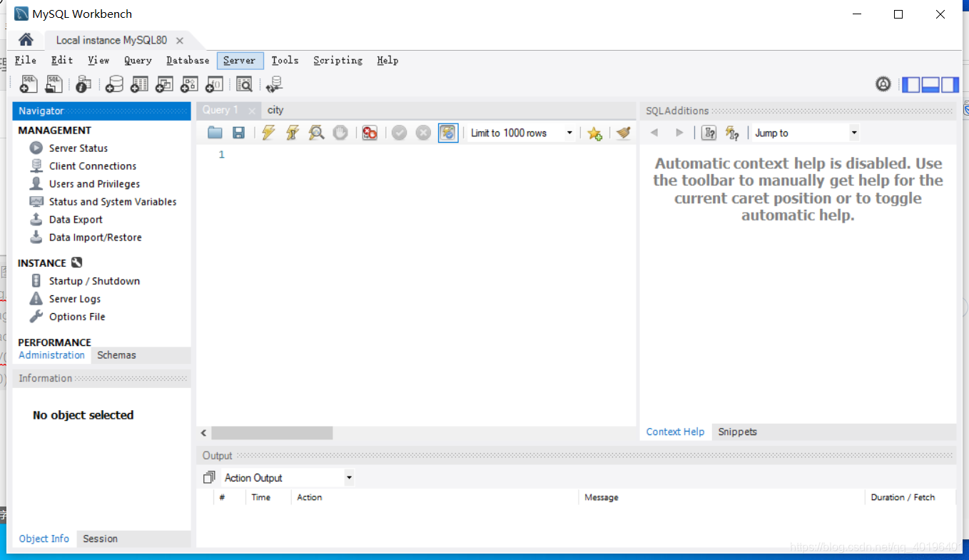Toggle continue-on-error execution mode
The width and height of the screenshot is (969, 560).
pyautogui.click(x=369, y=133)
